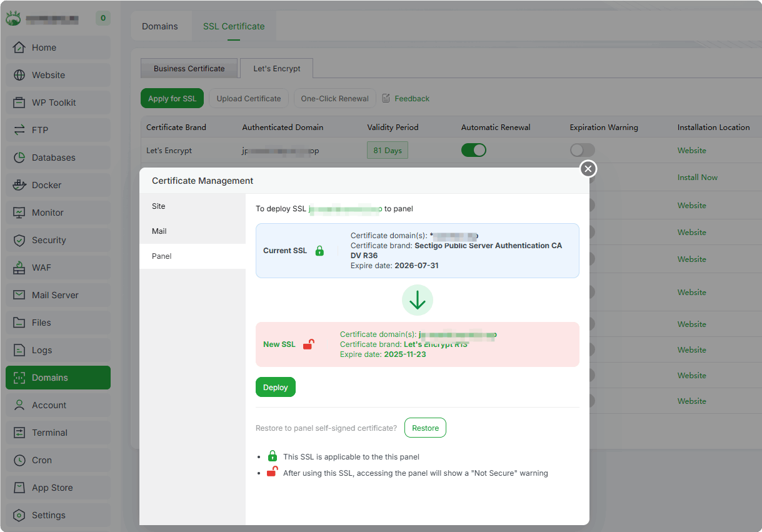Click the Apply for SSL button

tap(172, 99)
